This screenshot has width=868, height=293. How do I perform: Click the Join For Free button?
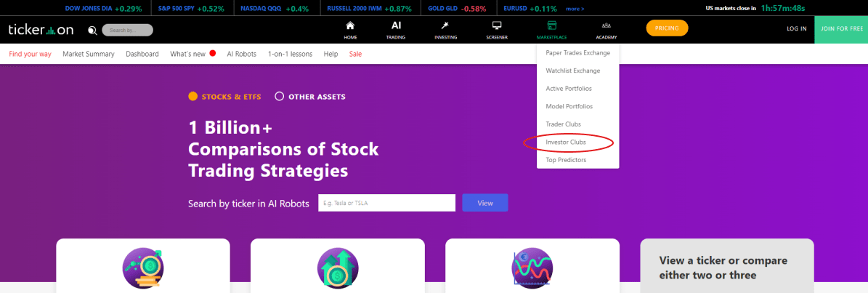(x=841, y=29)
